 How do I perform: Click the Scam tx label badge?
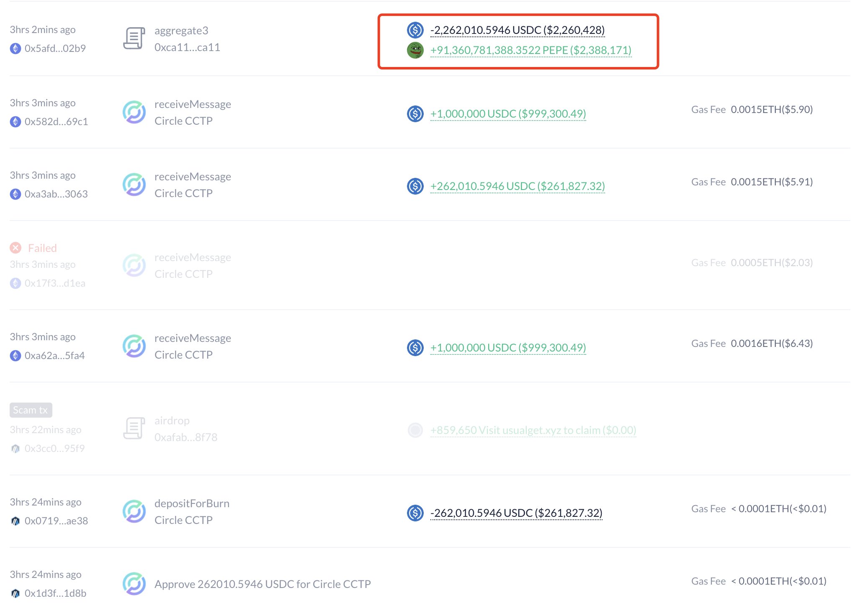(31, 410)
